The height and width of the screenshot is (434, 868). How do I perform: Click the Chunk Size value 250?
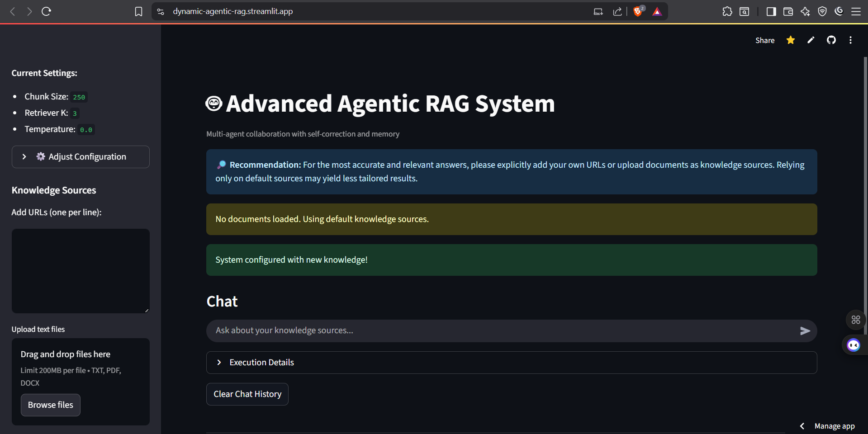[x=79, y=97]
